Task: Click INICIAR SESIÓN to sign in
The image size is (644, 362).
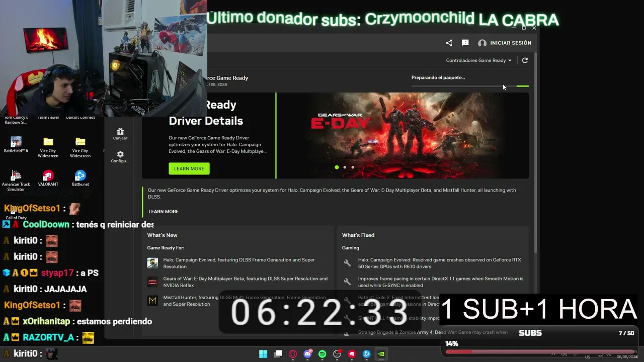Action: tap(511, 43)
